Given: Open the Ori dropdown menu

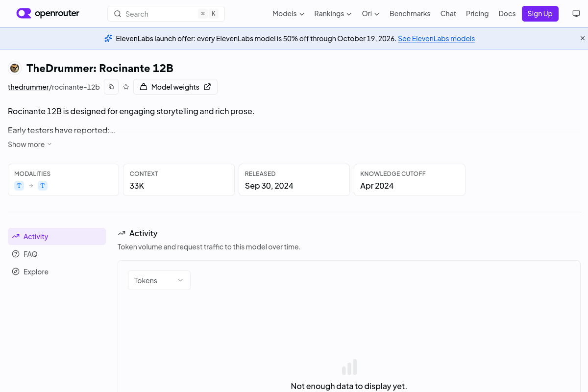Looking at the screenshot, I should pyautogui.click(x=370, y=14).
